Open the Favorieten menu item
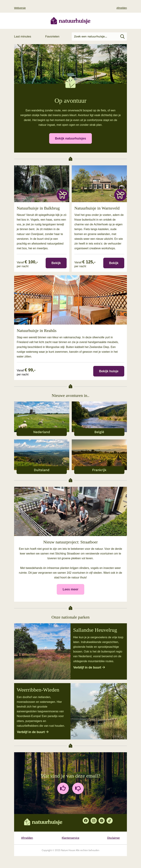Screen dimensions: 141x868 click(52, 36)
